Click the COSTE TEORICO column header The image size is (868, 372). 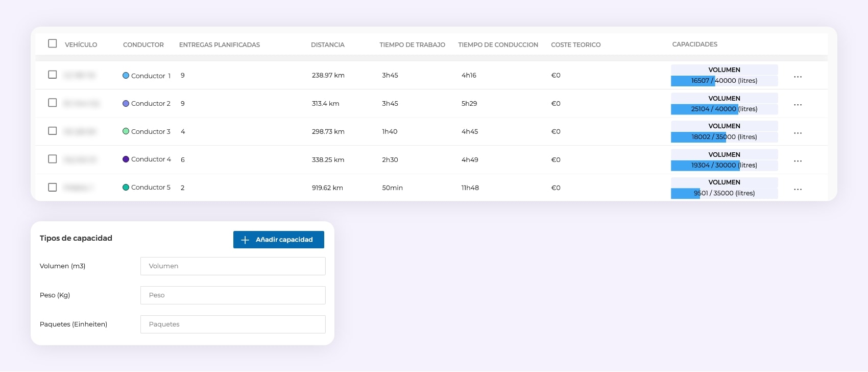click(575, 45)
